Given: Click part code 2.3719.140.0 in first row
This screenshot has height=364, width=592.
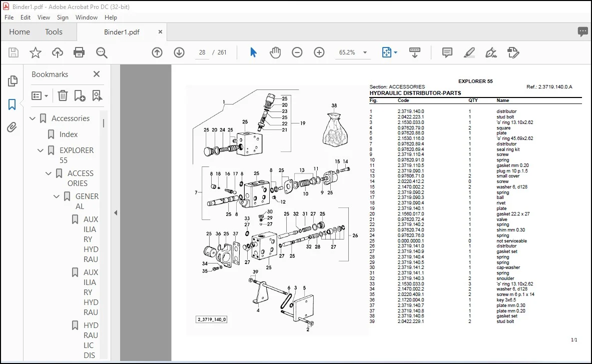Looking at the screenshot, I should coord(411,111).
